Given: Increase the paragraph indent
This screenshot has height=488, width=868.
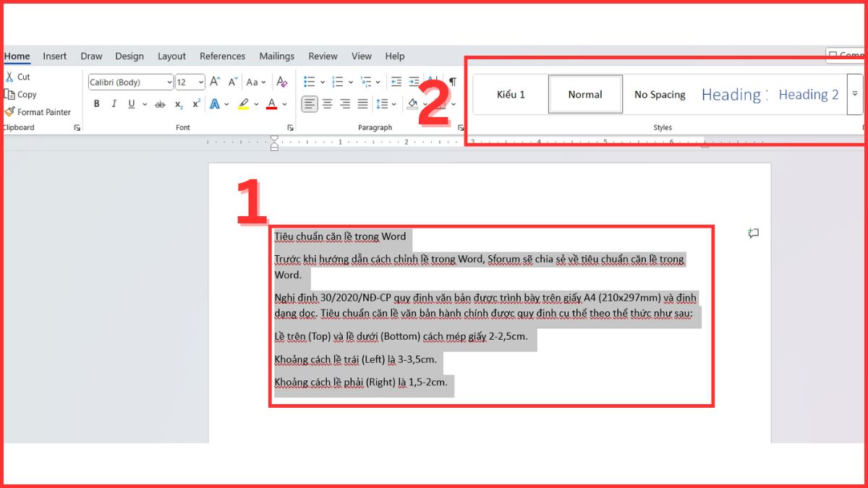Looking at the screenshot, I should [414, 82].
